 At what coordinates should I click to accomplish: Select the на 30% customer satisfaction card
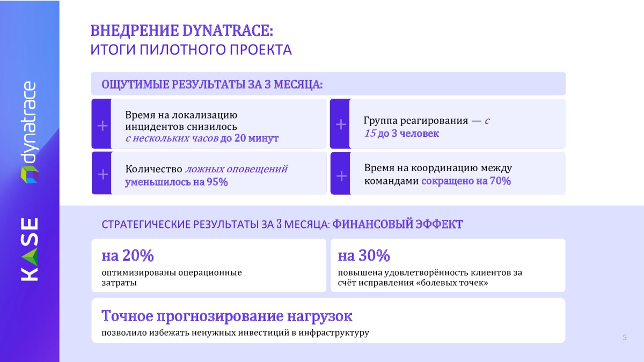coord(448,265)
